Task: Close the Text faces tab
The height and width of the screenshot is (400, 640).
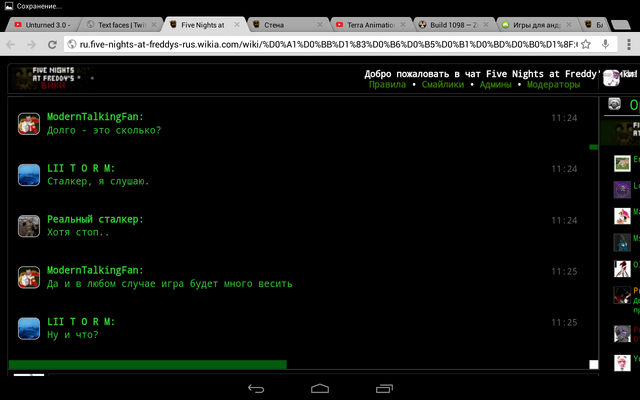Action: [x=153, y=25]
